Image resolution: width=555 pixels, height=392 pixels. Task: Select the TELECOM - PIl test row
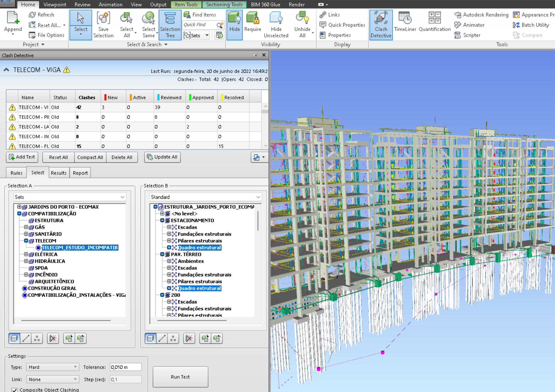(134, 117)
